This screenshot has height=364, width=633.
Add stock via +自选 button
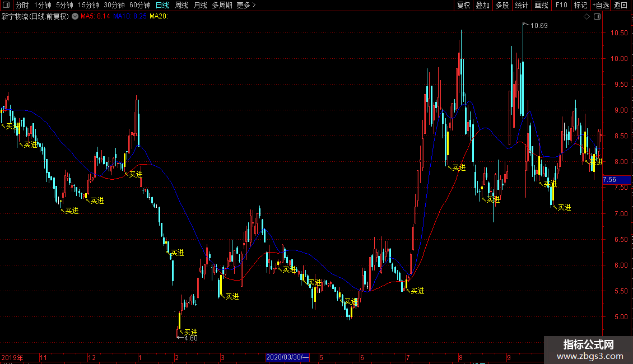(x=601, y=5)
